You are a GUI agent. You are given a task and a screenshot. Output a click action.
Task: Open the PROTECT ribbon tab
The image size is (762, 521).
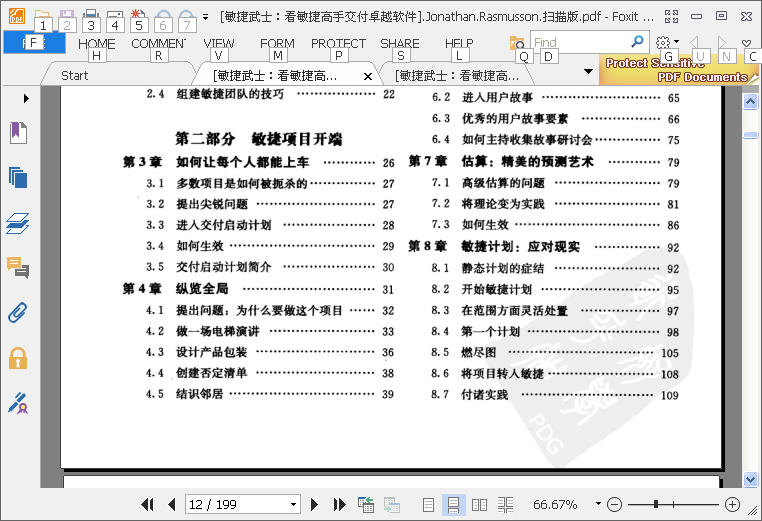point(338,44)
